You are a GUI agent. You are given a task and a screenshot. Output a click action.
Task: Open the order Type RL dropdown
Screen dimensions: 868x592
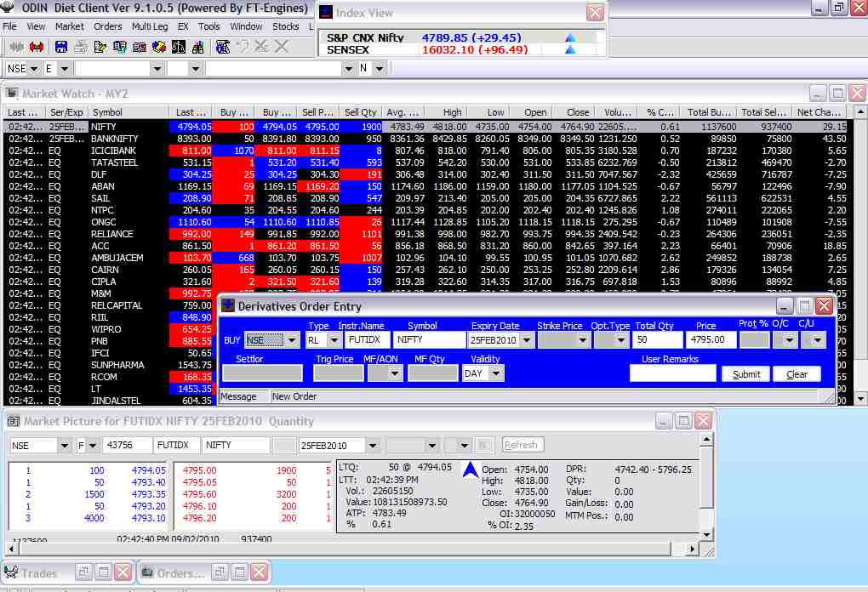pos(333,340)
